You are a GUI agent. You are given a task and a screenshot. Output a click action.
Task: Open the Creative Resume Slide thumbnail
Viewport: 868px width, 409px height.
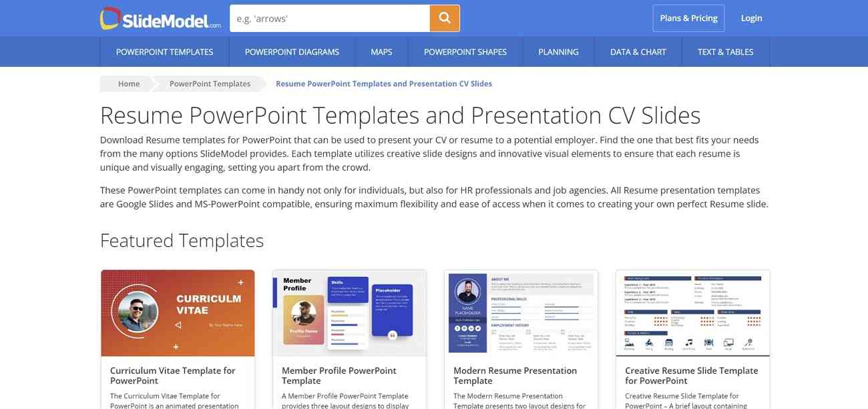pyautogui.click(x=692, y=313)
